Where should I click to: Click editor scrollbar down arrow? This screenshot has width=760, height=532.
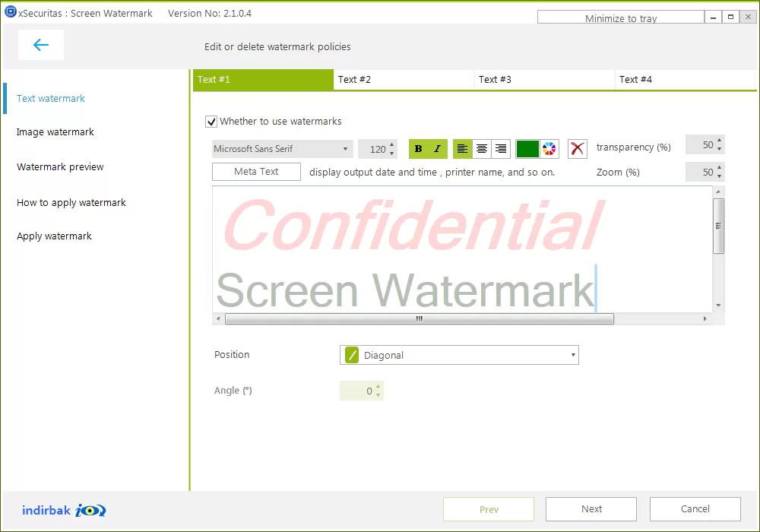tap(718, 306)
